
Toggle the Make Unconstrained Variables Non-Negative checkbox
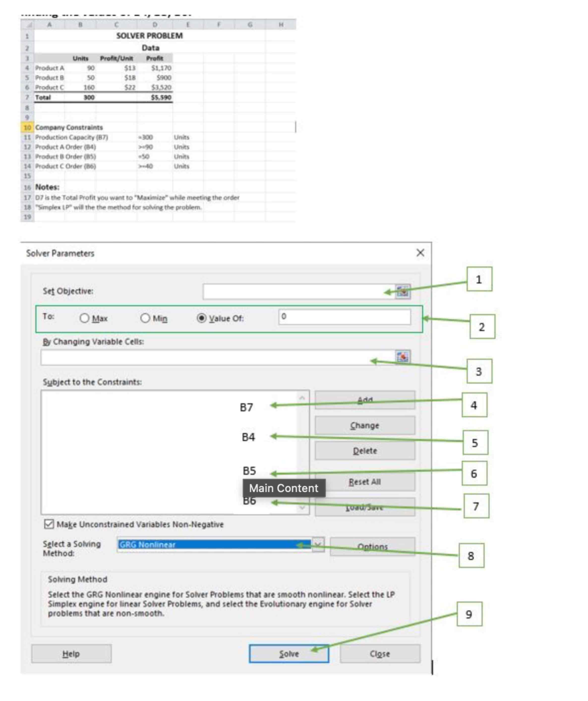(x=49, y=524)
